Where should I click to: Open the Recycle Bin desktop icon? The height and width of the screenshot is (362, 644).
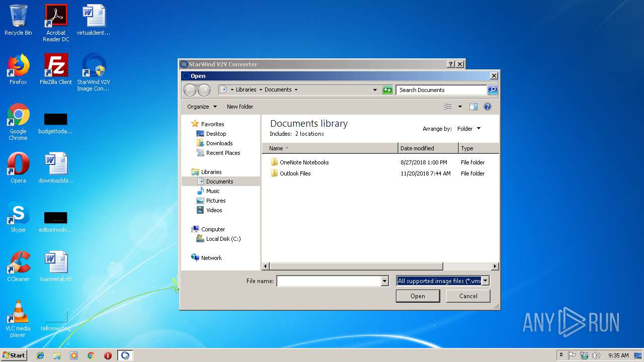coord(18,21)
